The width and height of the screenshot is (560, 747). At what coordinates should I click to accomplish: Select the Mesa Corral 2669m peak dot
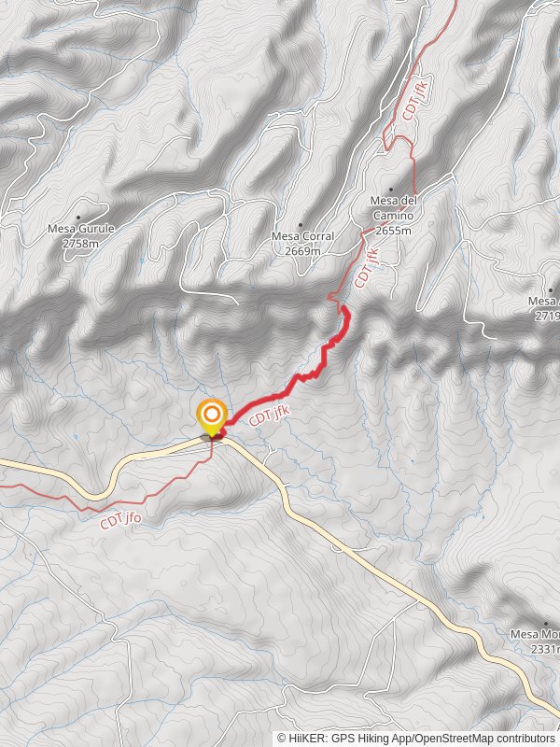pyautogui.click(x=301, y=225)
